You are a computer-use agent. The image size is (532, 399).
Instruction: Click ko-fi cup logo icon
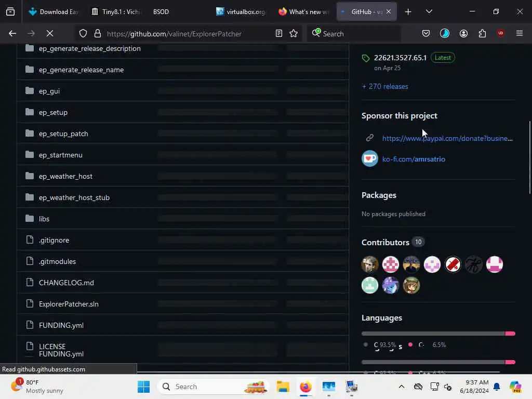click(370, 159)
